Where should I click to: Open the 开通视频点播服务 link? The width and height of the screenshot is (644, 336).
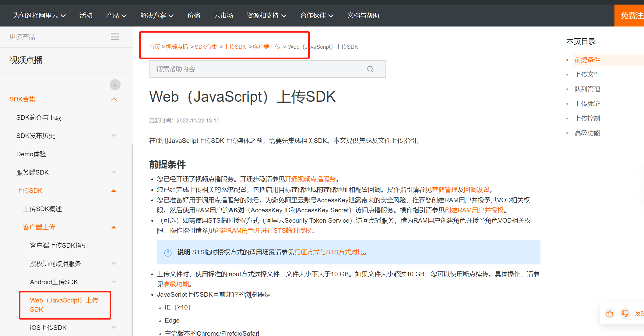[310, 179]
